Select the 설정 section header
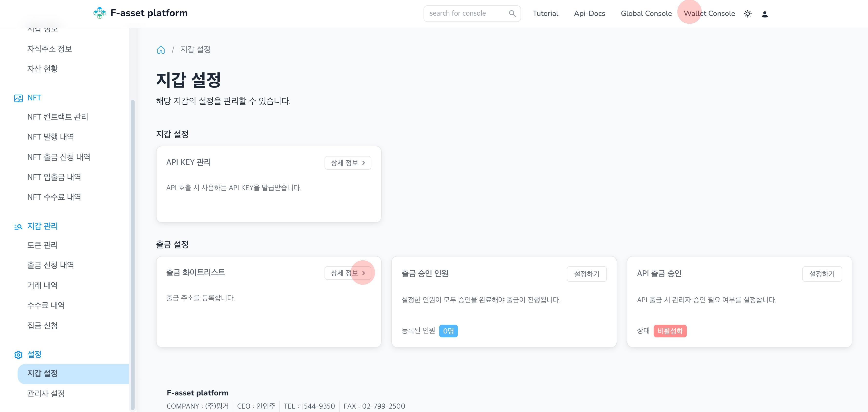 tap(34, 354)
